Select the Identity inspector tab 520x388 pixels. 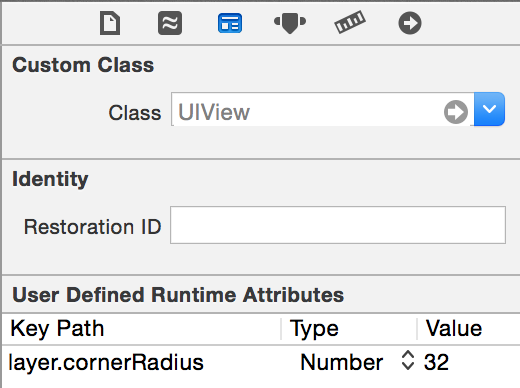tap(230, 23)
